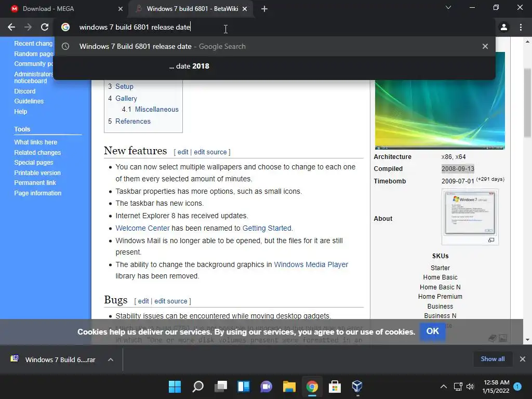Open the Windows Media Player article link

pyautogui.click(x=311, y=264)
